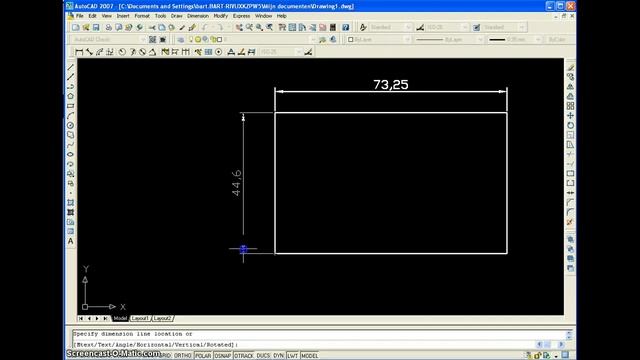Open the Dimension menu
The width and height of the screenshot is (640, 360).
(x=198, y=16)
